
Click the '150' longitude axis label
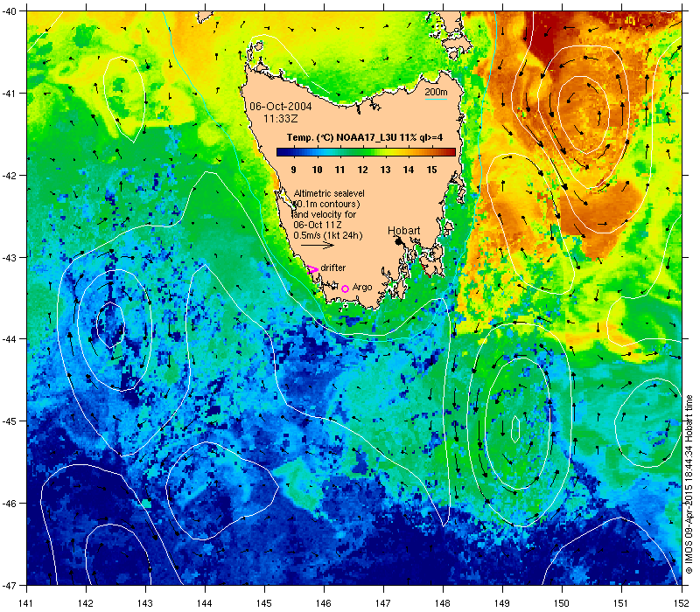tap(562, 603)
